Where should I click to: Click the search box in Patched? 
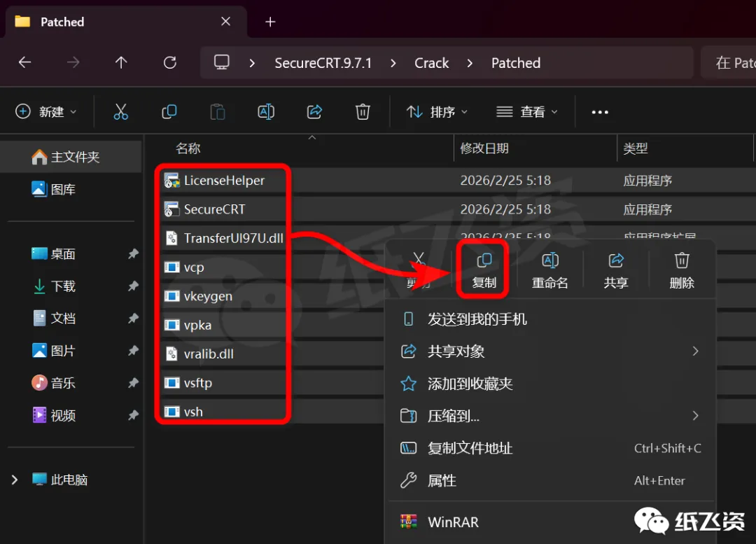coord(729,63)
